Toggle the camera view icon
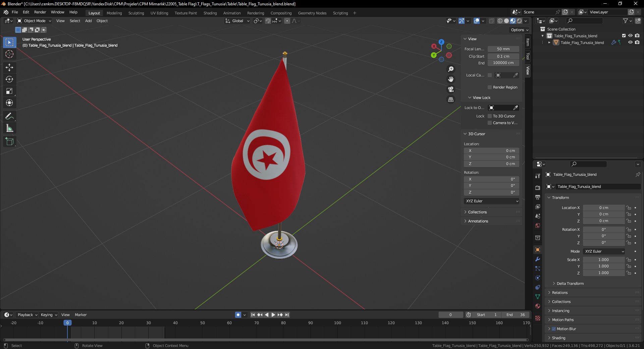Screen dimensions: 644x349 point(451,89)
